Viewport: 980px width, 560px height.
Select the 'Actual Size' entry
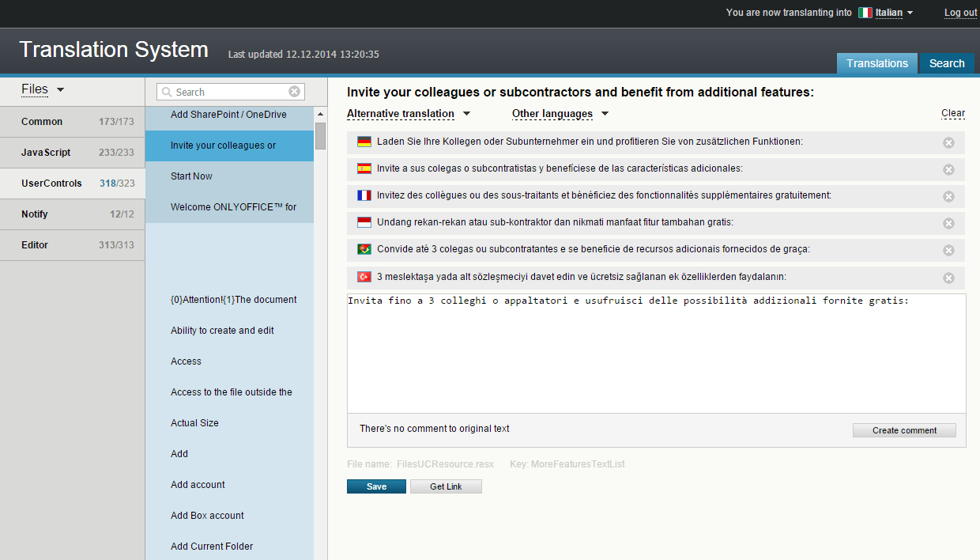pyautogui.click(x=229, y=423)
